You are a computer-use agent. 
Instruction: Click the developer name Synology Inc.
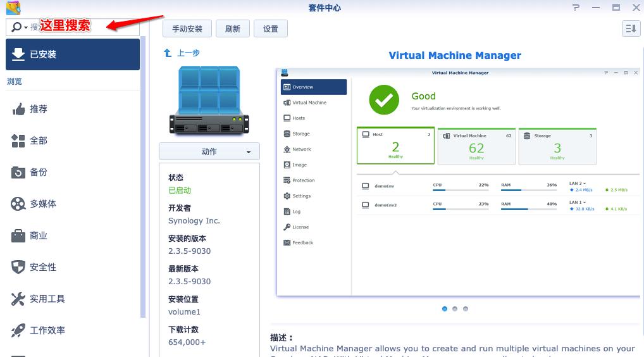point(194,221)
